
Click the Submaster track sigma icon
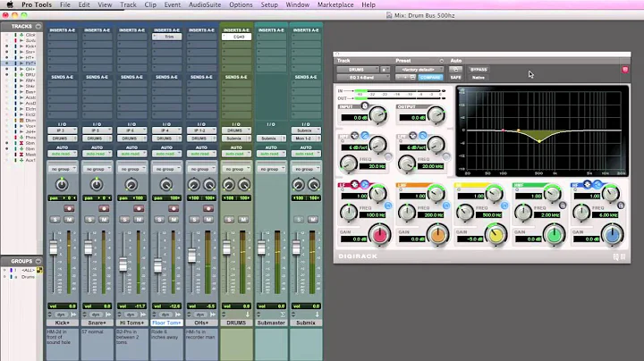pyautogui.click(x=283, y=315)
